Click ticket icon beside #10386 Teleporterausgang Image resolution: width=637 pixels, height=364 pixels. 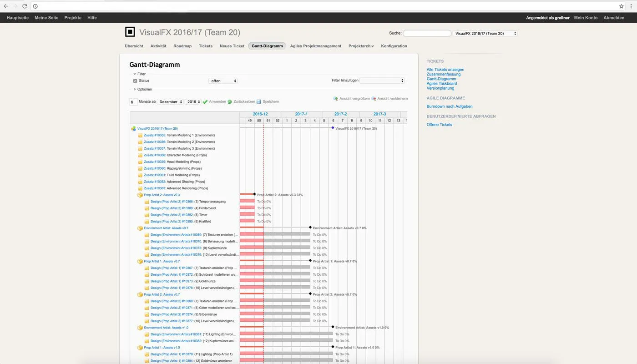(x=147, y=202)
